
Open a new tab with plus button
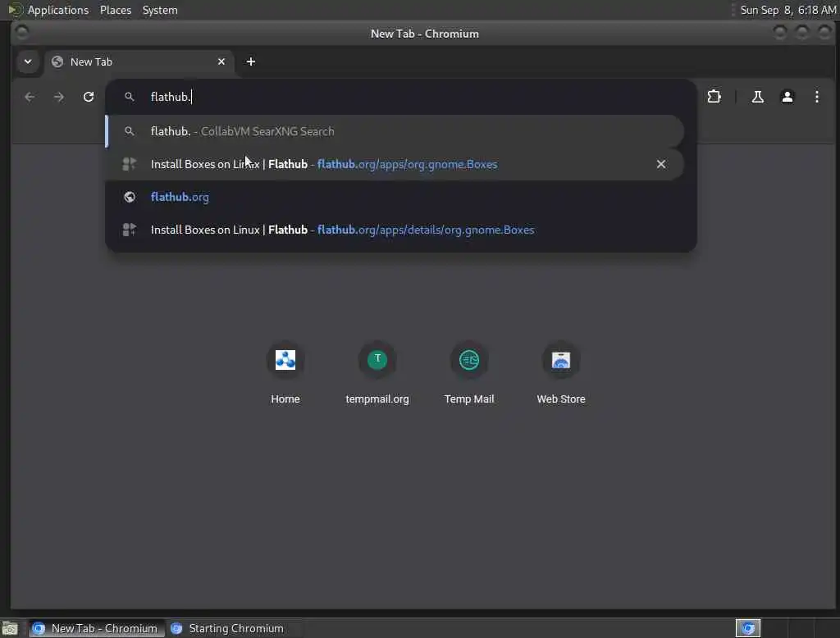(x=251, y=62)
